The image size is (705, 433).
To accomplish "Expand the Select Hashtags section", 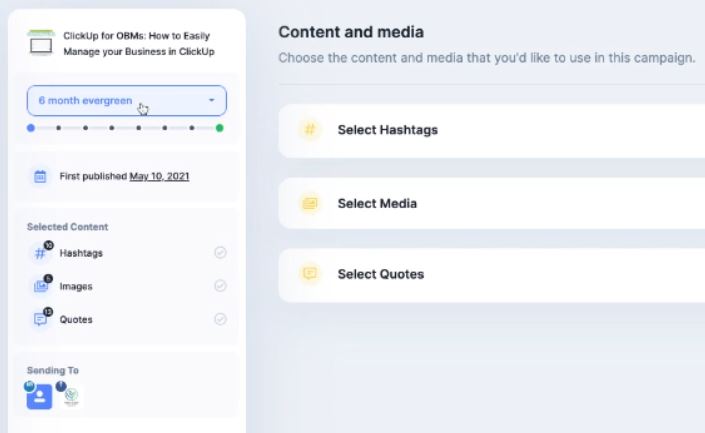I will (490, 130).
